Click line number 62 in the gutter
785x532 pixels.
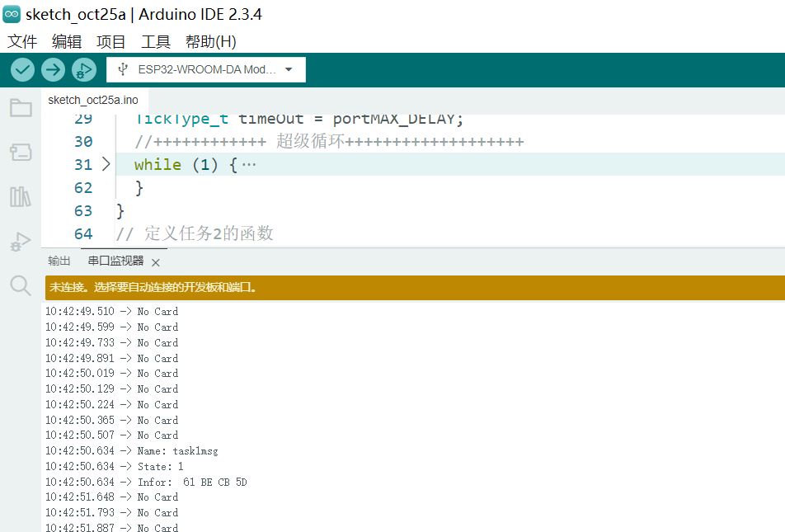point(83,188)
